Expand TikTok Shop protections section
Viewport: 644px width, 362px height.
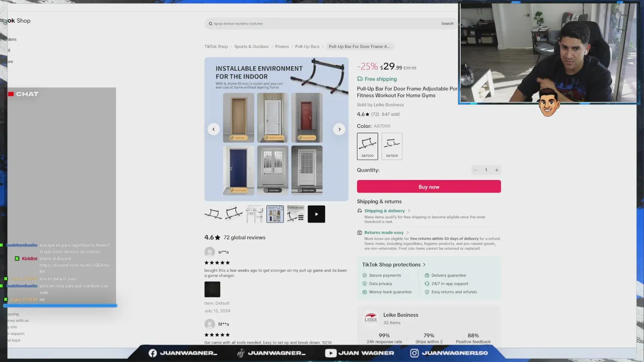(394, 264)
